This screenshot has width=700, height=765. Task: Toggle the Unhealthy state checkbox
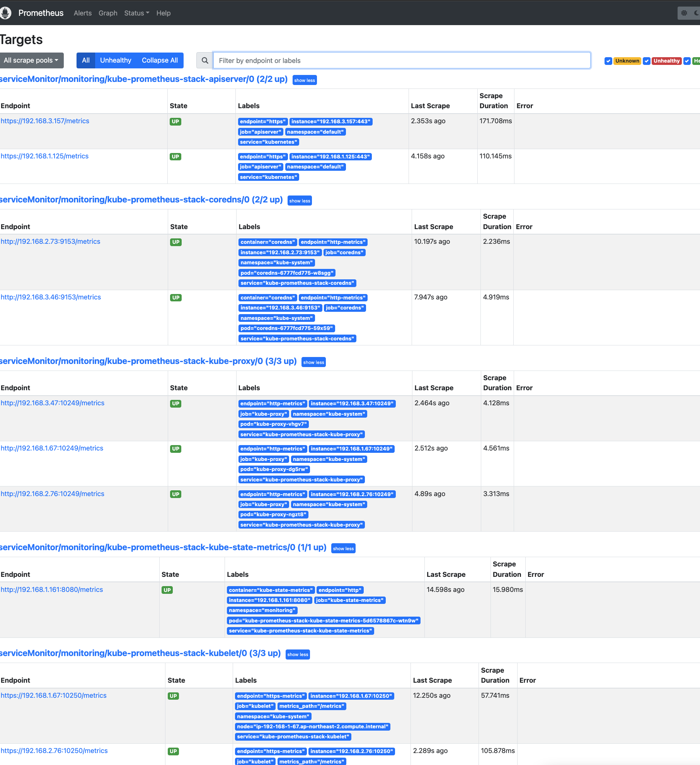tap(646, 61)
